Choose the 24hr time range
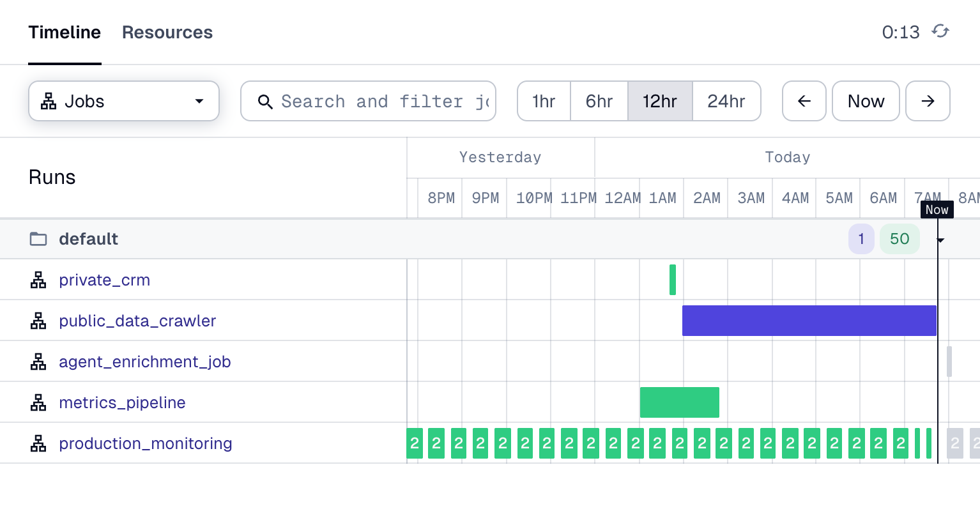The height and width of the screenshot is (511, 980). pyautogui.click(x=726, y=101)
